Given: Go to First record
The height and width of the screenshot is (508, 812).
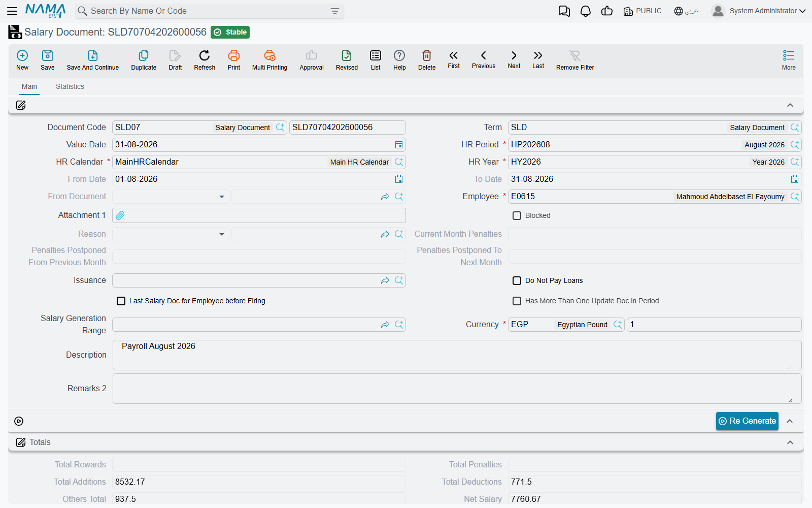Looking at the screenshot, I should (x=454, y=59).
